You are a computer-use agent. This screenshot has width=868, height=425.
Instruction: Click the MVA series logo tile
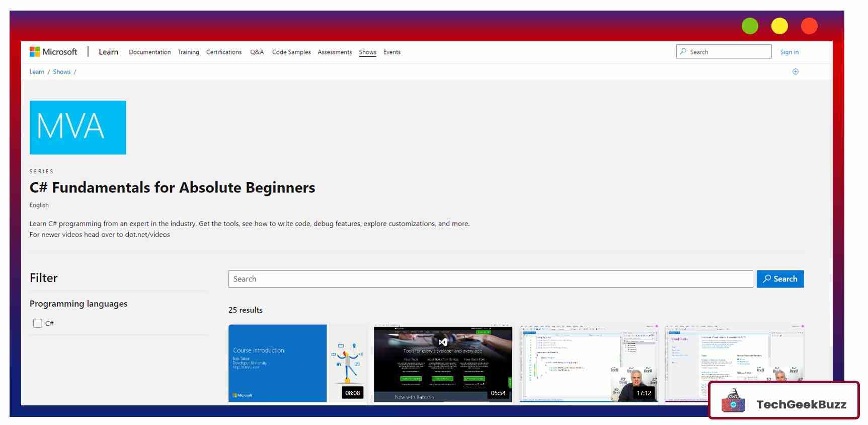[78, 127]
